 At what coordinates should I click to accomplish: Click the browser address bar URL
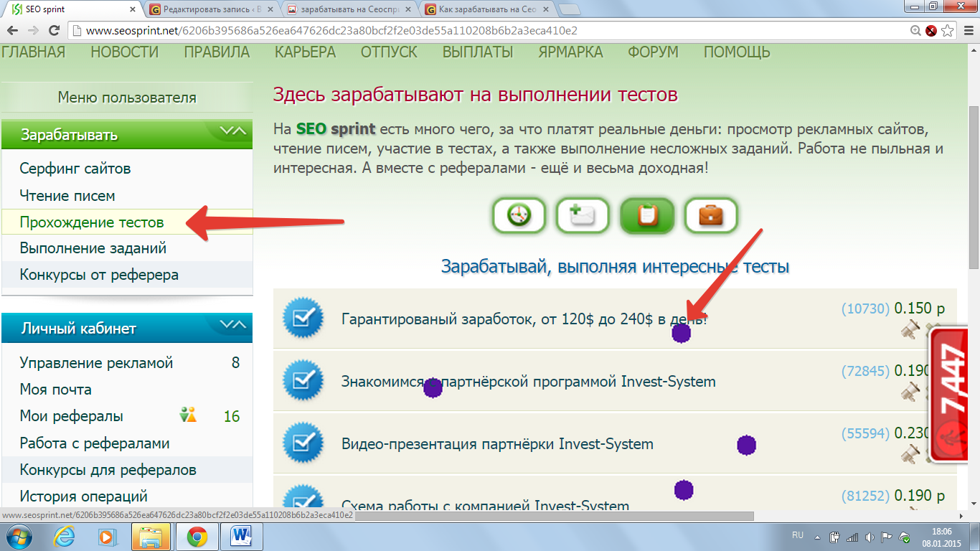(x=331, y=31)
